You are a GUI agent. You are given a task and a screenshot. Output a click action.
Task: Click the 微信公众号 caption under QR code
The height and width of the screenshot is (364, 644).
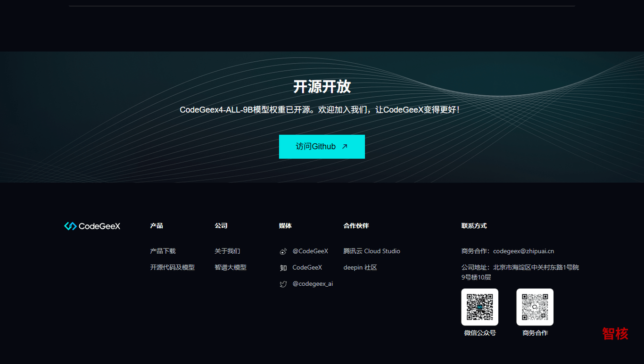click(480, 333)
